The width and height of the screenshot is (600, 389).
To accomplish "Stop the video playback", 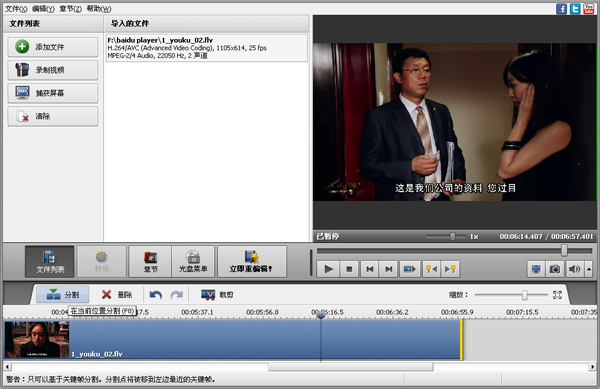I will [349, 269].
